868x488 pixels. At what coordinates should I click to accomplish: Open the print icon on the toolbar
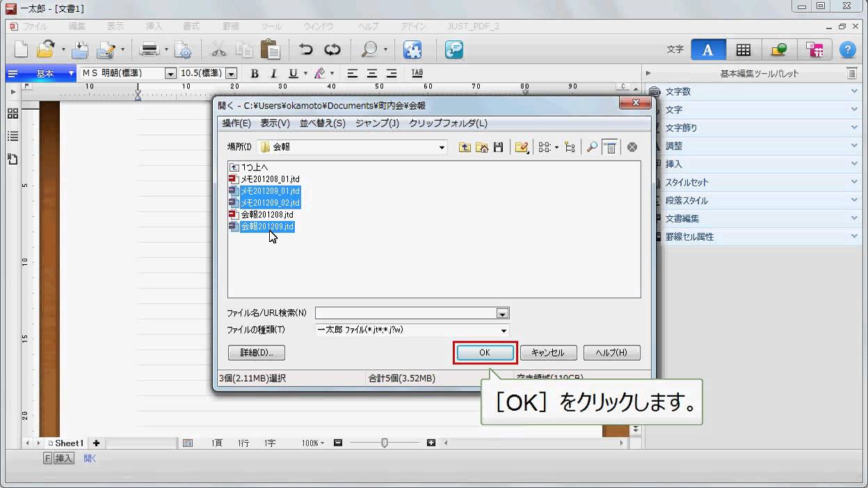click(148, 49)
